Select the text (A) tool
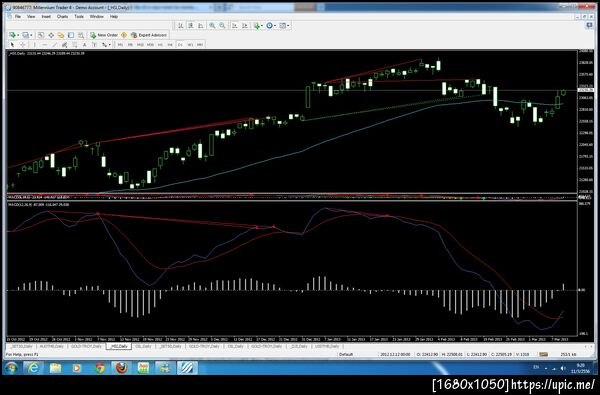Image resolution: width=600 pixels, height=395 pixels. click(x=84, y=44)
